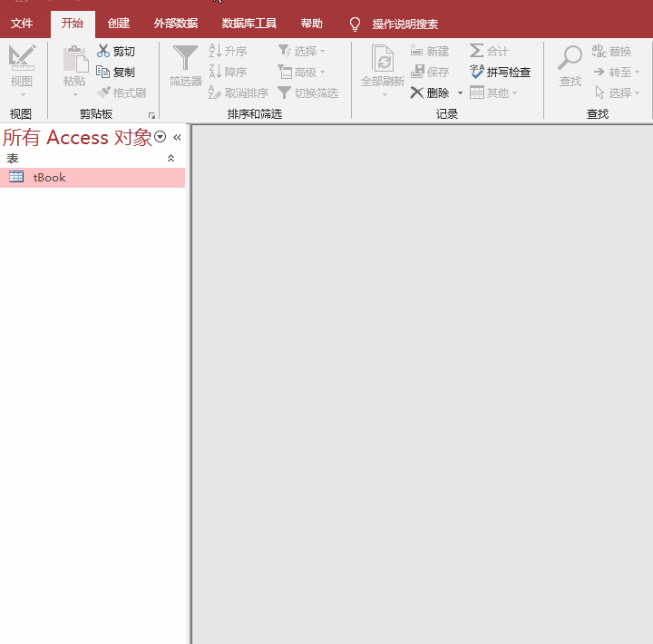
Task: Click the 操作说明搜索 search box
Action: click(x=404, y=24)
